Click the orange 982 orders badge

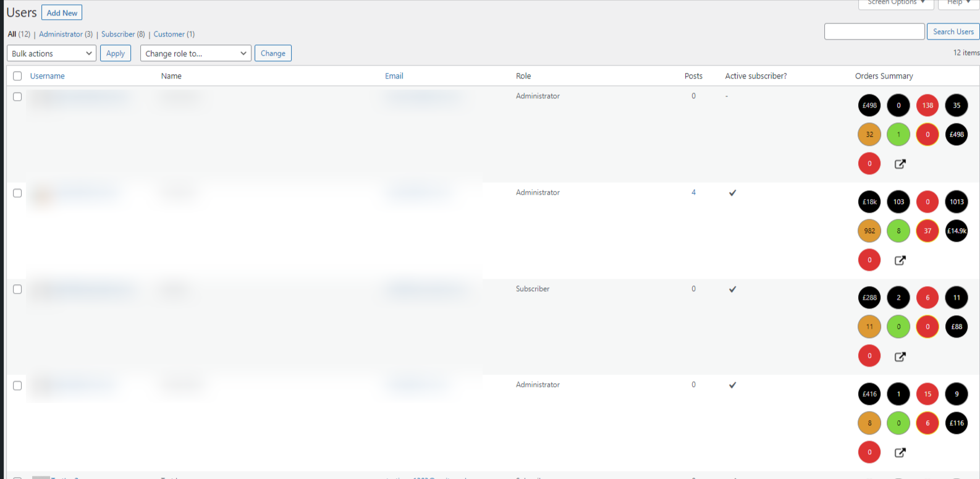[869, 231]
